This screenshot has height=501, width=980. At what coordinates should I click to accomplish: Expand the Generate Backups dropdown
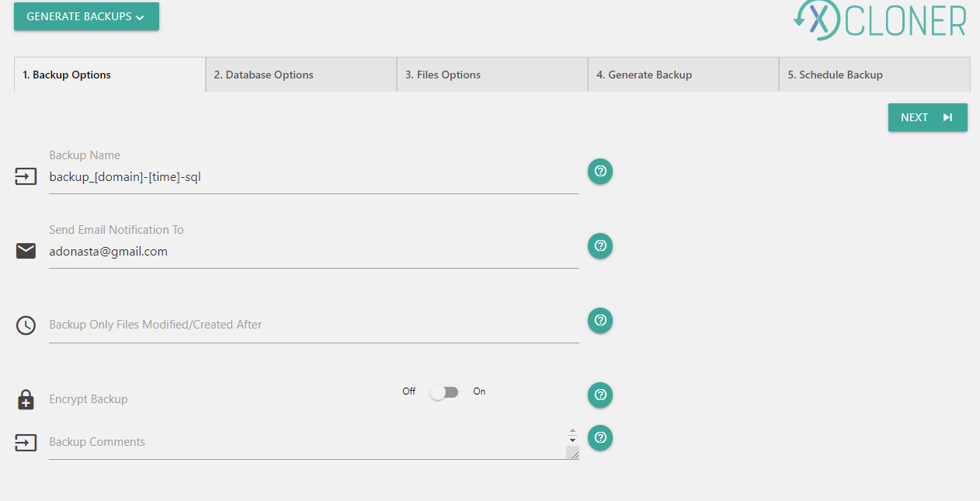coord(86,16)
